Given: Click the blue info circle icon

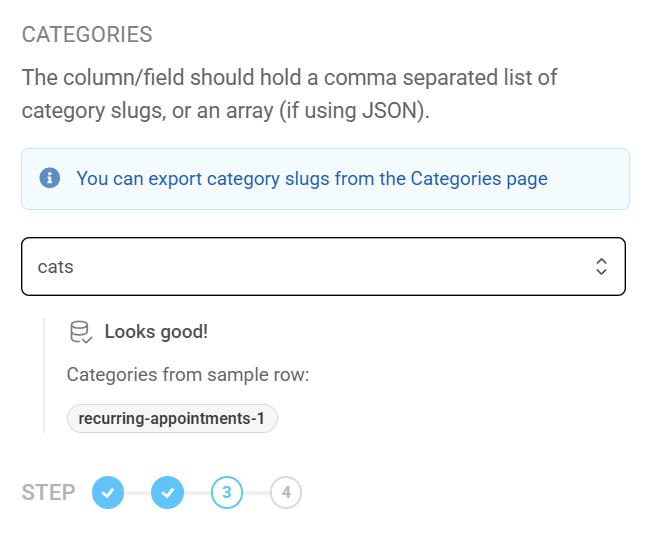Looking at the screenshot, I should tap(49, 179).
